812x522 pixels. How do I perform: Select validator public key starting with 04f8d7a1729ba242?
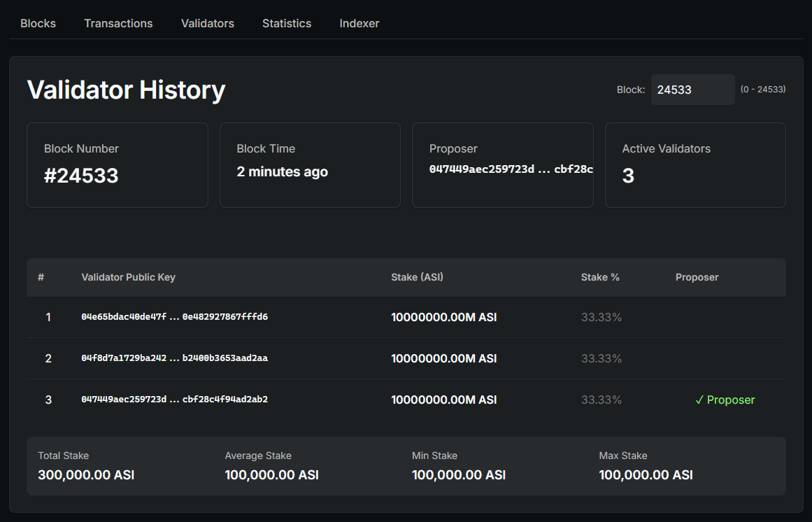point(173,358)
